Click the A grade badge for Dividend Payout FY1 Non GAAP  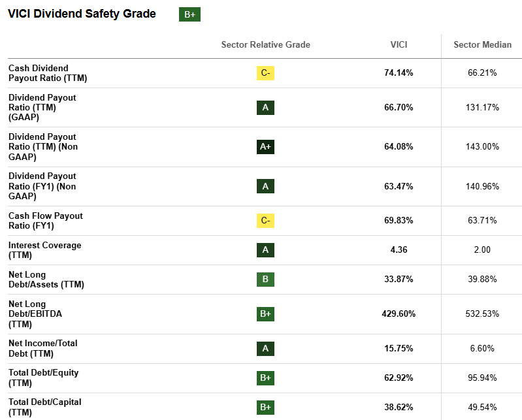pos(265,186)
